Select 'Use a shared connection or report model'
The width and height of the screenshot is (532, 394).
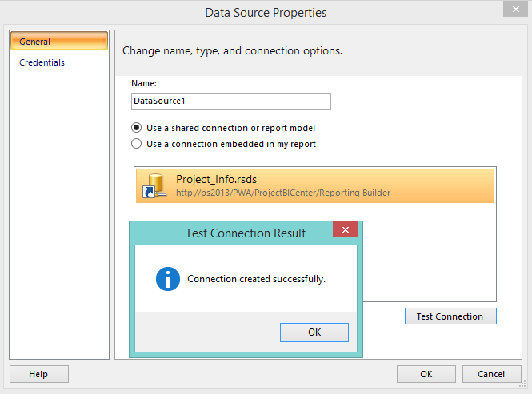(136, 128)
